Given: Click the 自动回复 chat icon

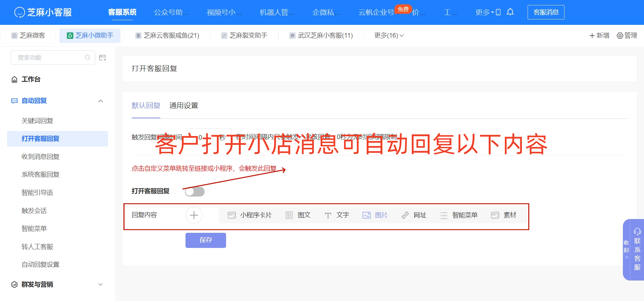Looking at the screenshot, I should [x=14, y=101].
